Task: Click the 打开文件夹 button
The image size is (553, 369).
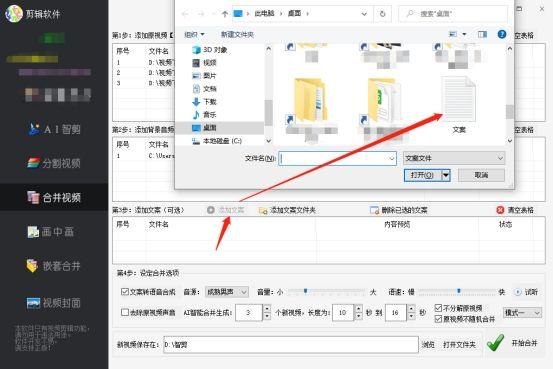Action: tap(459, 344)
